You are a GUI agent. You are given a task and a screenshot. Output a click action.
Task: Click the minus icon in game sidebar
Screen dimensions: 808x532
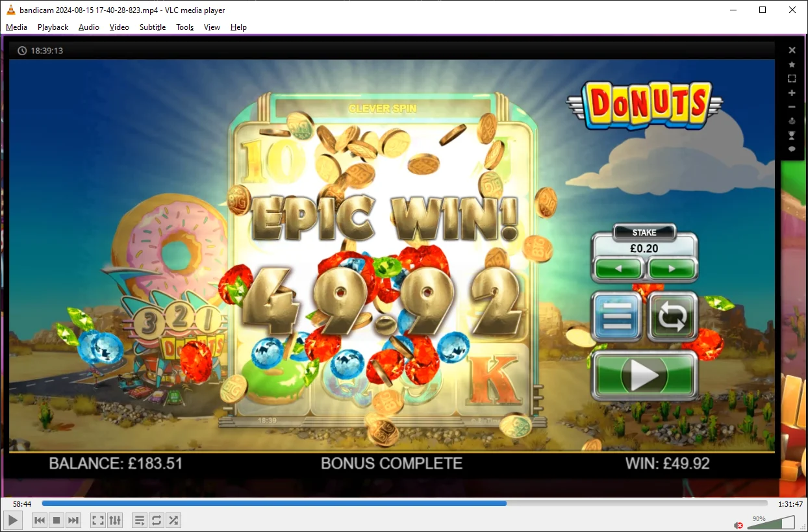point(792,107)
